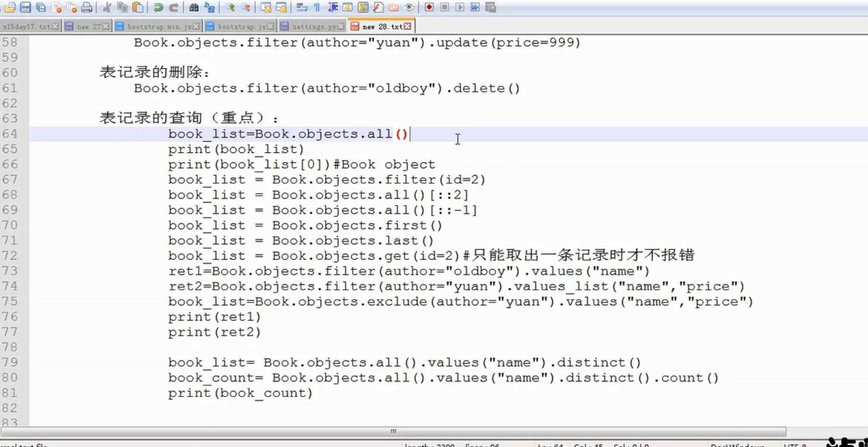Click the comment '#Book object' on line 66
The width and height of the screenshot is (868, 447).
click(x=384, y=165)
